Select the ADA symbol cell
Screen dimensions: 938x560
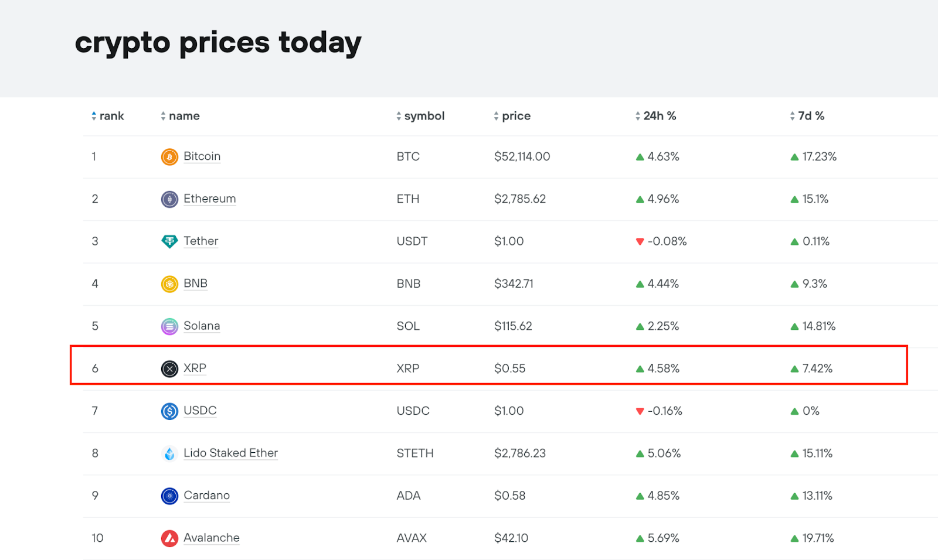409,496
